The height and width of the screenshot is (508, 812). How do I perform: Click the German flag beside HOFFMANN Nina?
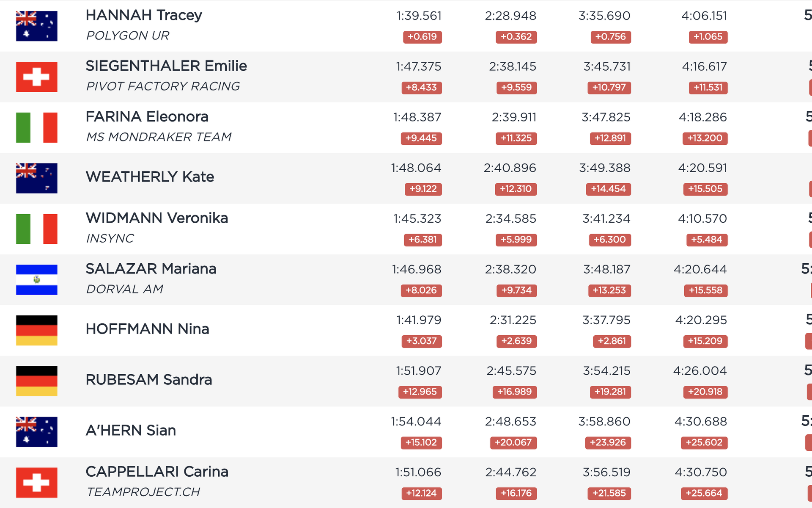37,331
